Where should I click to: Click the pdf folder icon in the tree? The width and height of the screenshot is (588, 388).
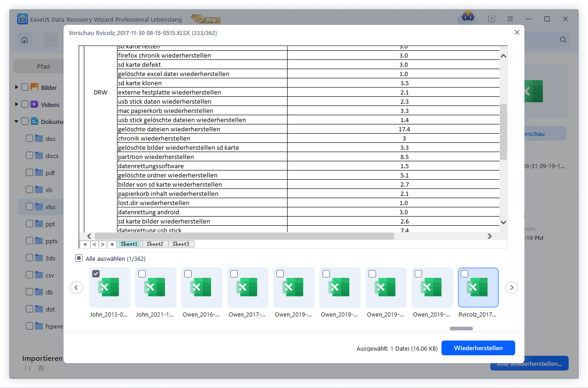pos(39,172)
